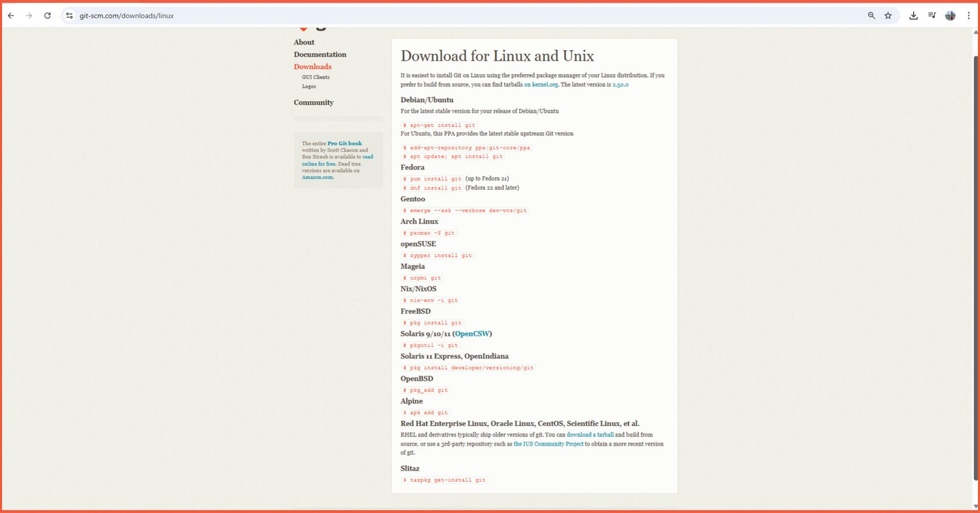Click the openSUSE section heading
This screenshot has width=980, height=513.
[x=418, y=244]
